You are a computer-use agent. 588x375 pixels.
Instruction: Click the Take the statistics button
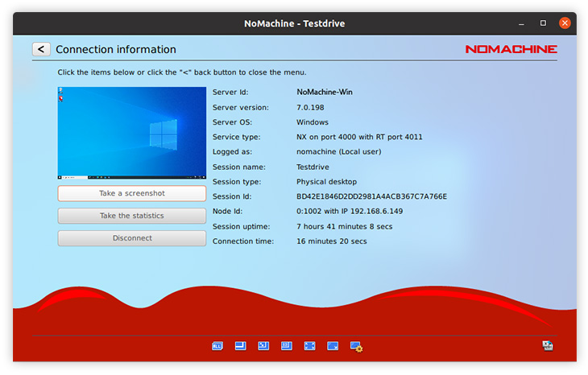click(131, 216)
